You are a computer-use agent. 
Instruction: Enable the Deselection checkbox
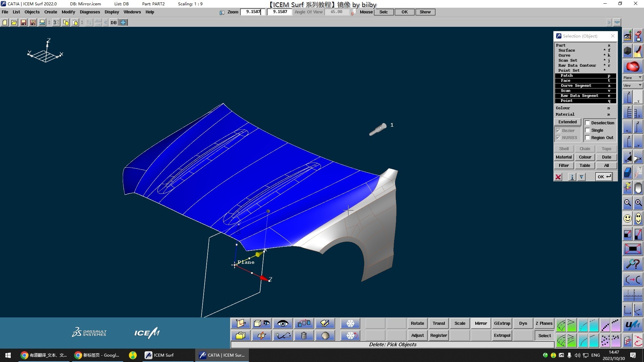pos(587,123)
